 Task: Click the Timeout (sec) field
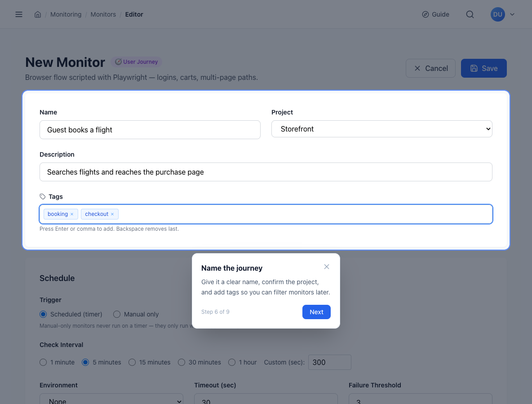pyautogui.click(x=266, y=399)
